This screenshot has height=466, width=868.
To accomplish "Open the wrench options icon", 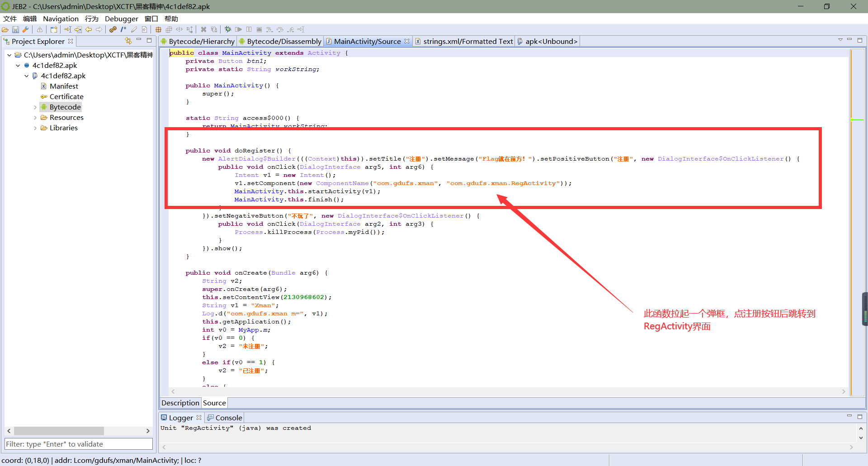I will coord(26,29).
